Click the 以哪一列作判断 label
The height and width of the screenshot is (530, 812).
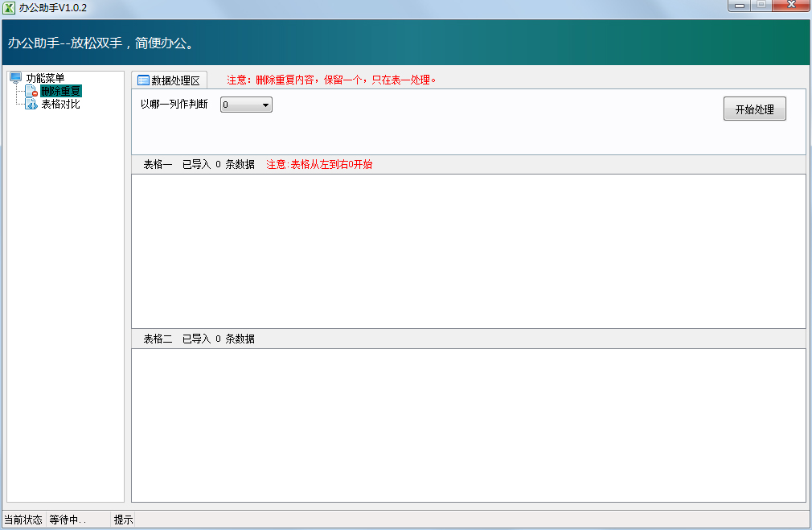point(174,104)
